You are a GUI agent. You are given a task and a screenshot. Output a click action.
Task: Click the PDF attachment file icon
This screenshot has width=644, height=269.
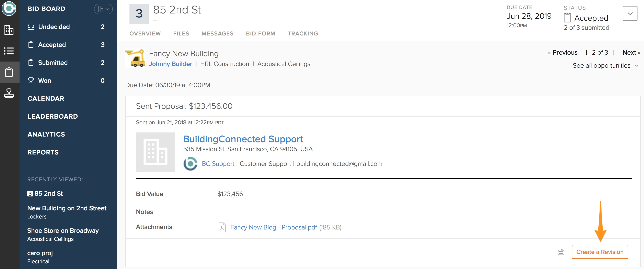pos(222,227)
